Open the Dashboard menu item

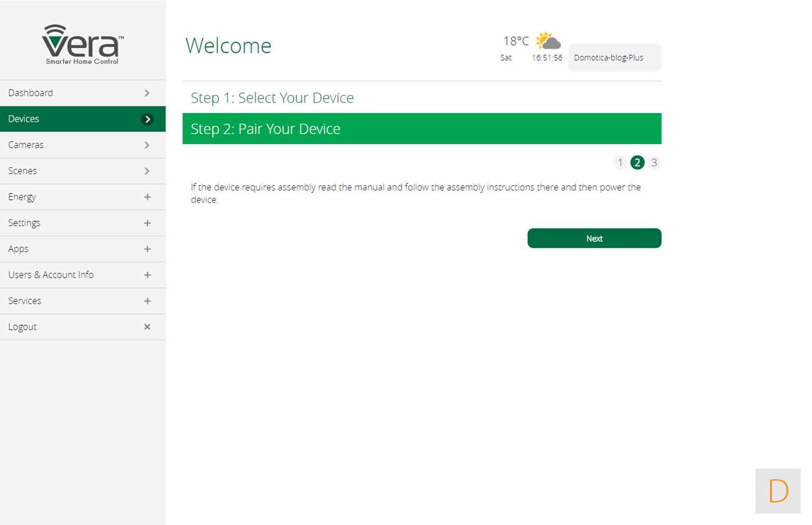click(31, 93)
